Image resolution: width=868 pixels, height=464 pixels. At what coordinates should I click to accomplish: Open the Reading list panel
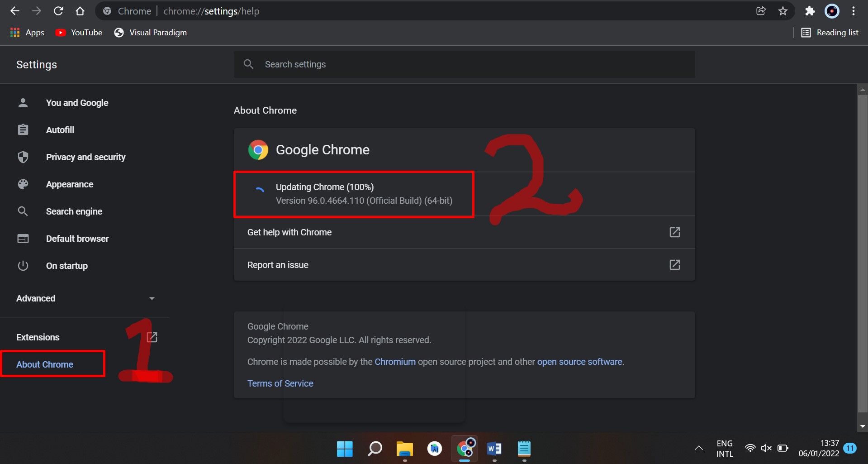coord(830,33)
